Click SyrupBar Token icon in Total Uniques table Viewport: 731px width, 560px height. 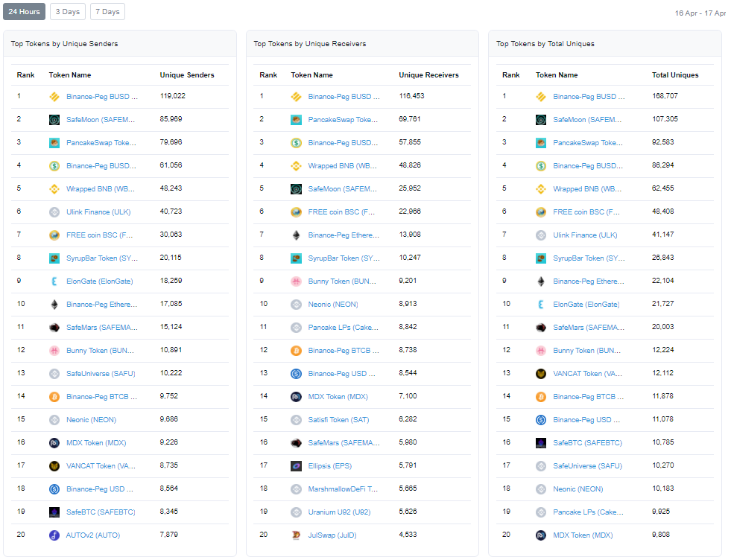541,258
